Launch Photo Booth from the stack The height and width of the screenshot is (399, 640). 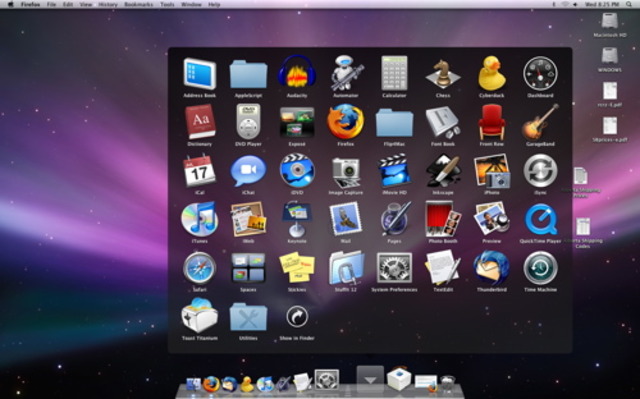tap(443, 219)
